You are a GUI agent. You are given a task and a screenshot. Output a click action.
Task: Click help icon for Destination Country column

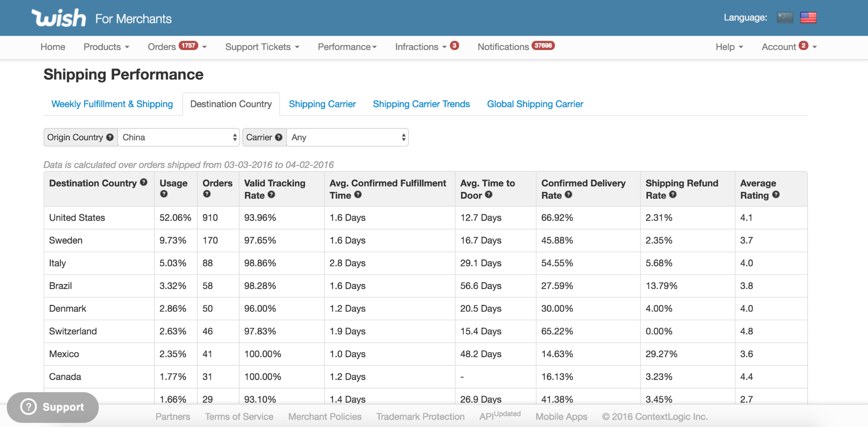tap(144, 182)
